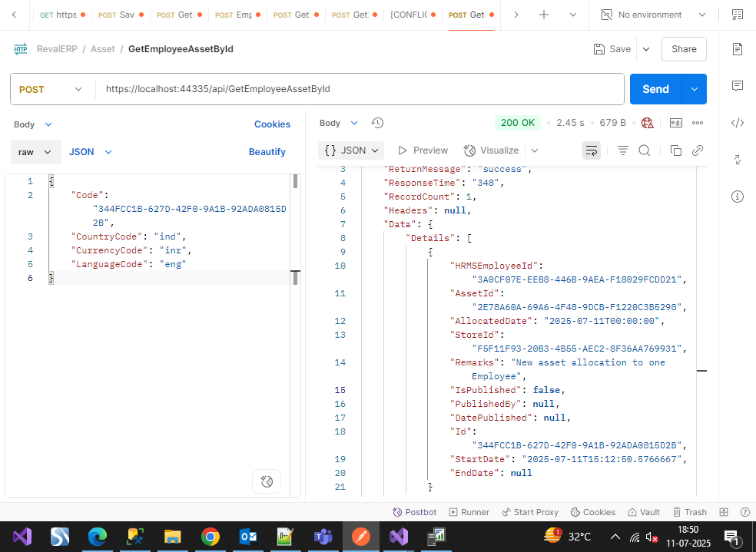The height and width of the screenshot is (552, 756).
Task: Click the search icon in response toolbar
Action: (645, 150)
